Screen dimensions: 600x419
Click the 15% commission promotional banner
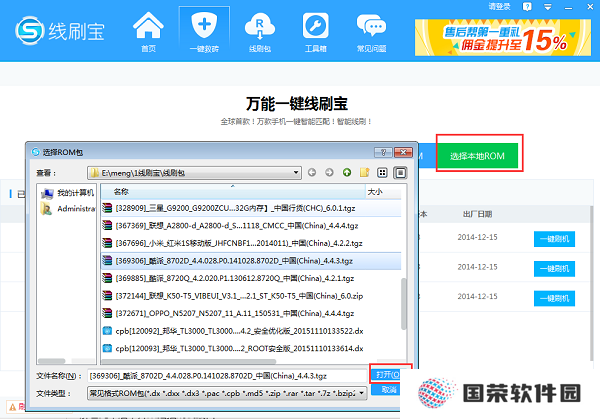(x=503, y=37)
